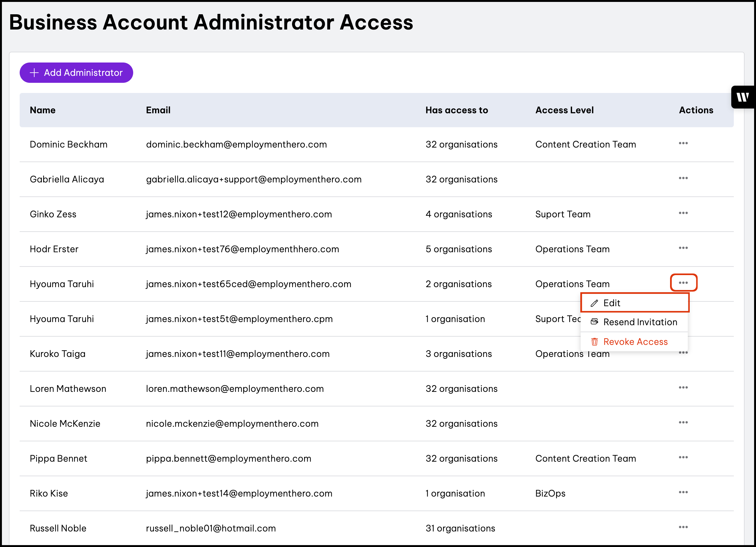The height and width of the screenshot is (547, 756).
Task: Open Hodr Erster row actions ellipsis
Action: point(683,248)
